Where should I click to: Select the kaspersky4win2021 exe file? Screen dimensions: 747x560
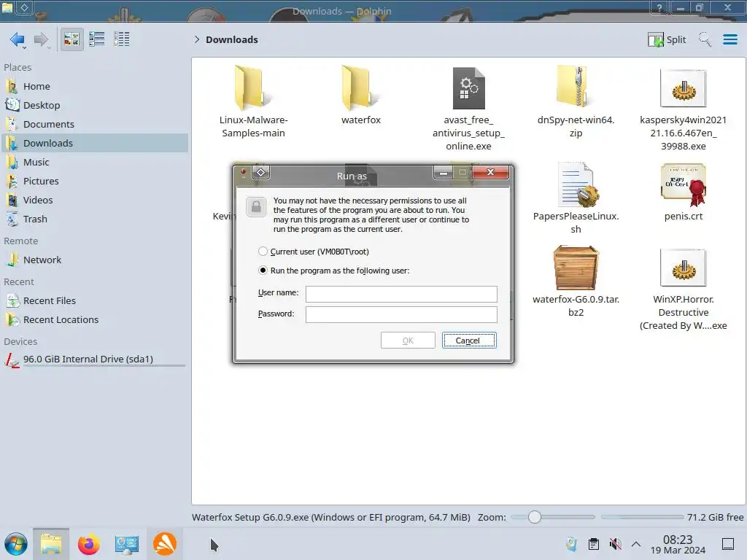pos(683,109)
